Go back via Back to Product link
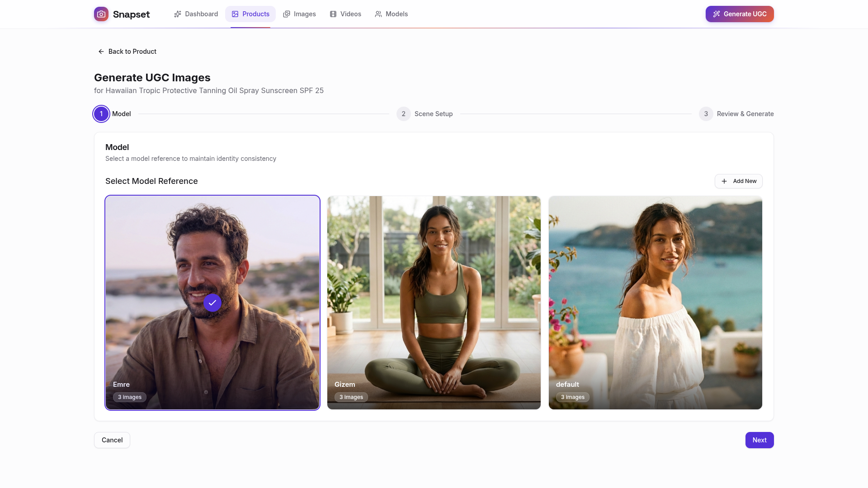This screenshot has height=488, width=868. pyautogui.click(x=127, y=52)
